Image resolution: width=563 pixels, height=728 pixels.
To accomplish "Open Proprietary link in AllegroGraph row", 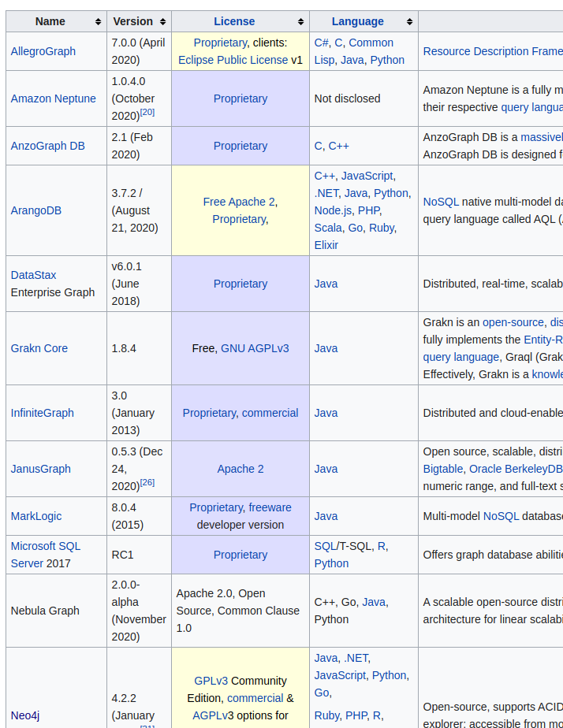I will tap(220, 43).
